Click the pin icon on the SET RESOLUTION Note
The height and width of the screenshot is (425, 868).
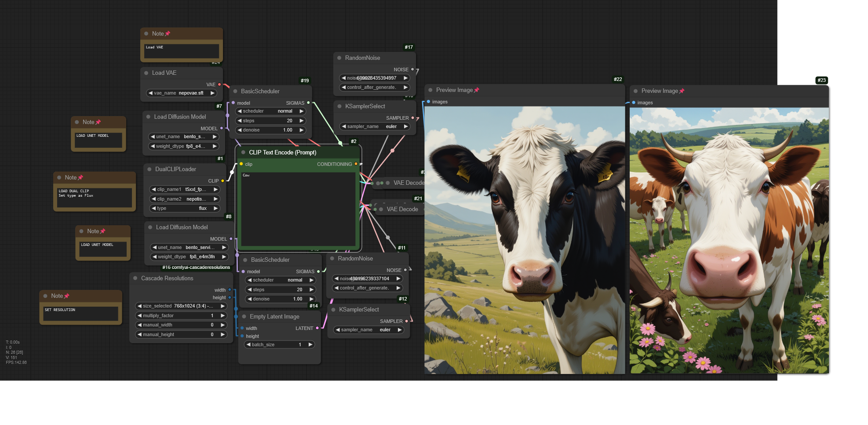coord(67,296)
